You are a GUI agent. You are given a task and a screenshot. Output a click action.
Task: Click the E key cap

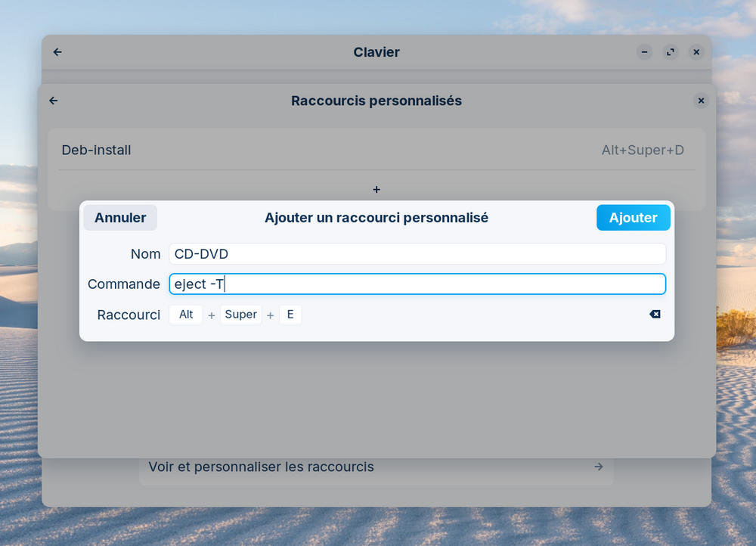point(290,315)
